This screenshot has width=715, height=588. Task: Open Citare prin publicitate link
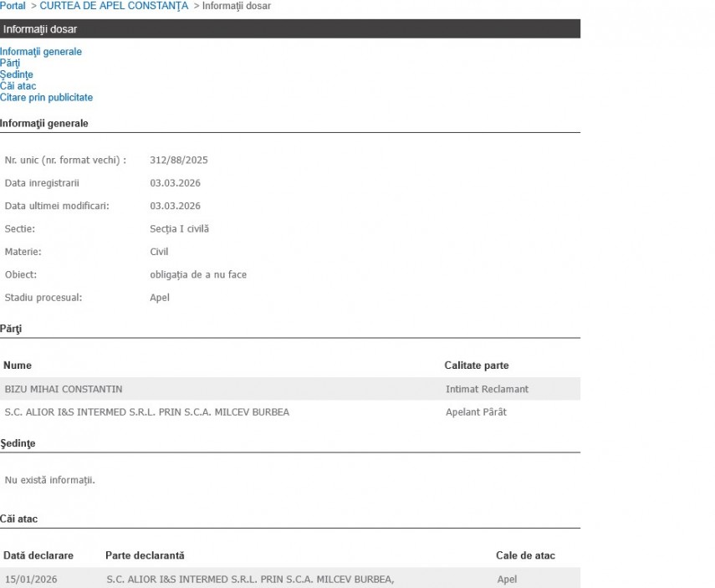pyautogui.click(x=46, y=98)
